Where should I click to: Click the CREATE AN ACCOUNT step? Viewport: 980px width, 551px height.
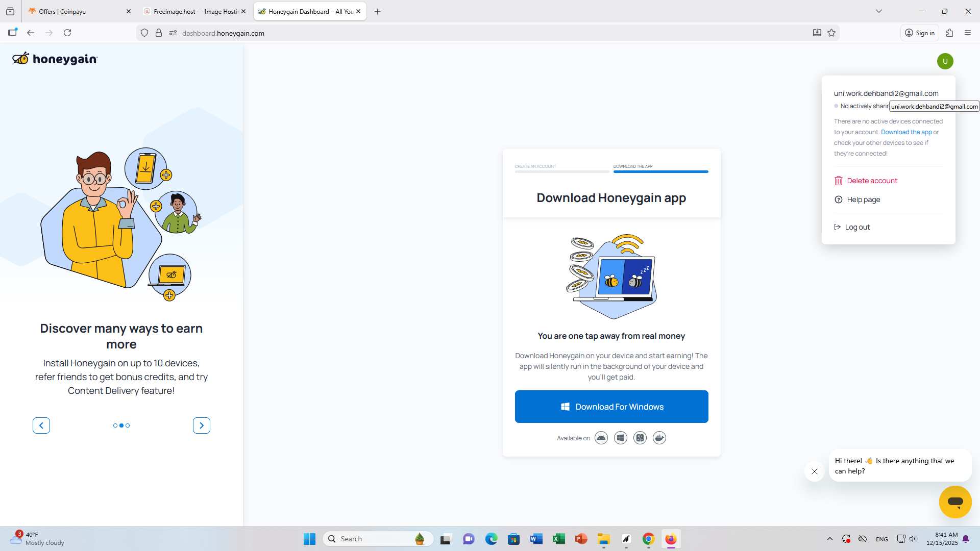point(562,168)
